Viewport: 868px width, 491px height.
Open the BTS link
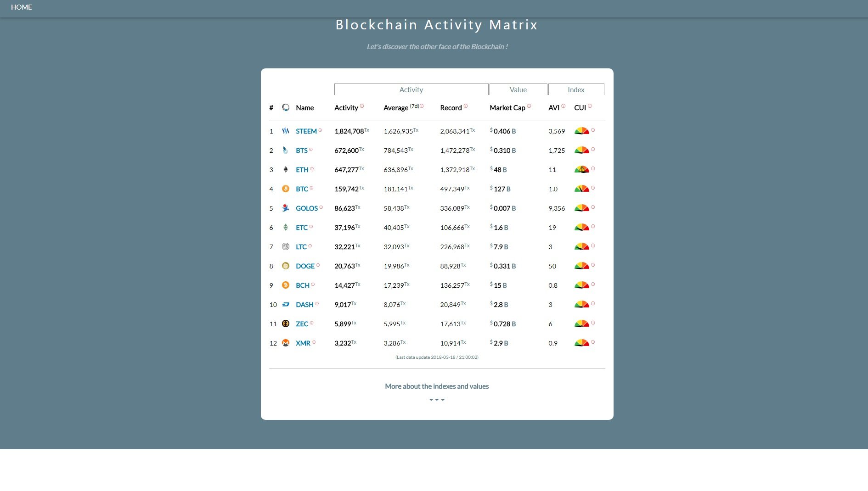[302, 151]
